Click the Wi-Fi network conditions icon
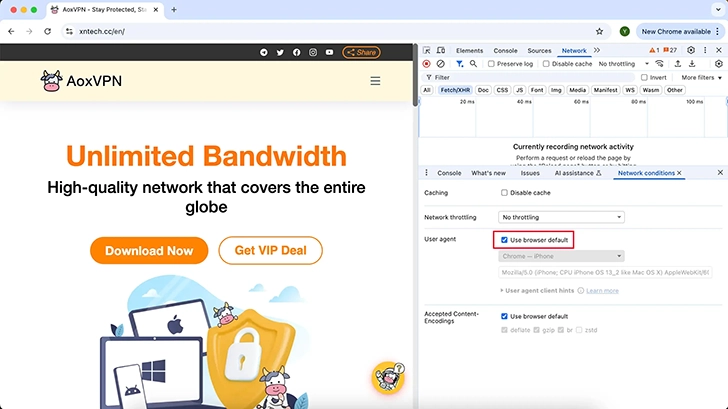 [659, 64]
